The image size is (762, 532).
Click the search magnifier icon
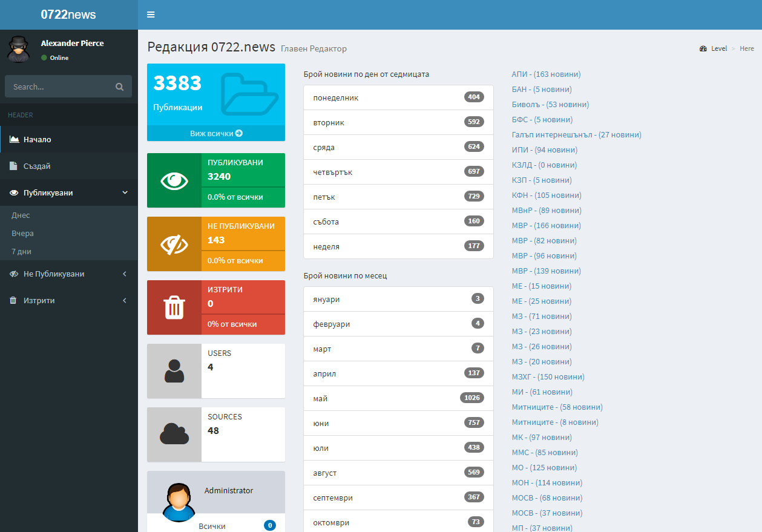pos(119,87)
